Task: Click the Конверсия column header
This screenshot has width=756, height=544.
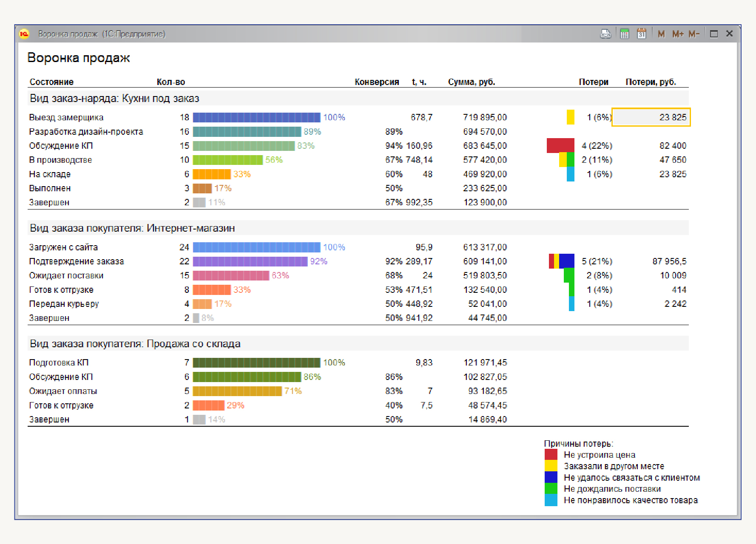Action: click(x=377, y=82)
